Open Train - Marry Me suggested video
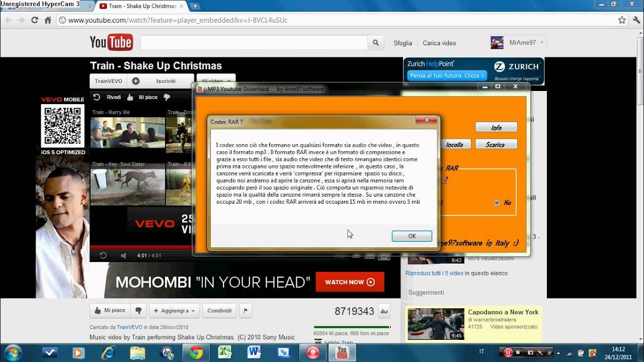Image resolution: width=644 pixels, height=362 pixels. point(128,132)
